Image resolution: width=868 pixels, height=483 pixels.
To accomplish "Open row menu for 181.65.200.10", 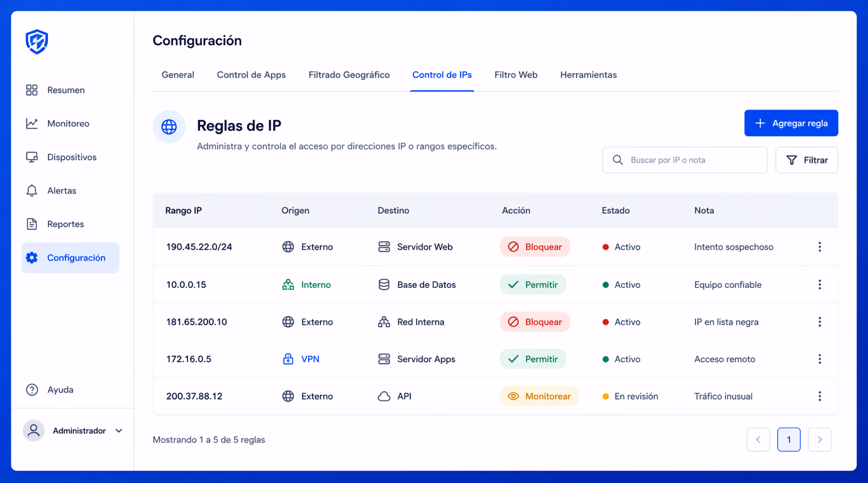I will (x=819, y=322).
